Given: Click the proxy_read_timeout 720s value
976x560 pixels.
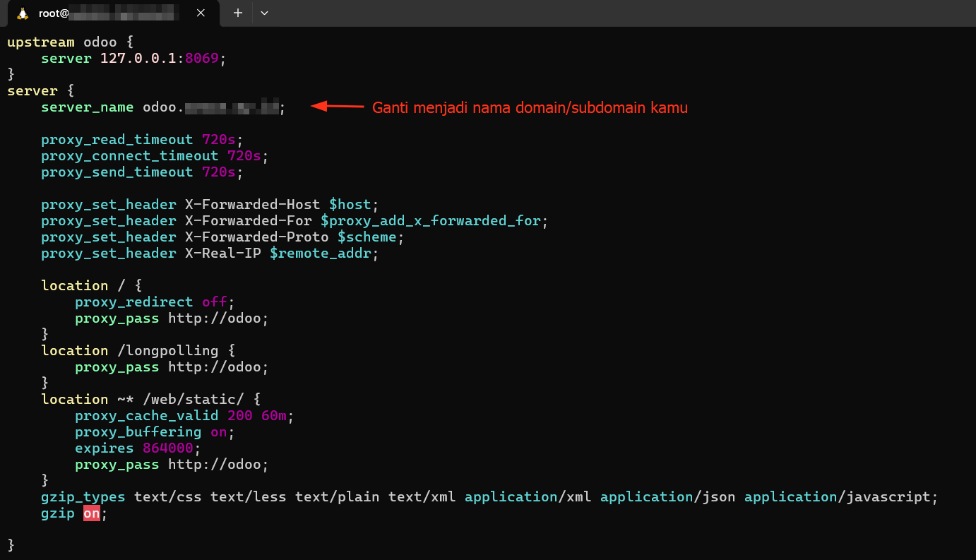Looking at the screenshot, I should pyautogui.click(x=219, y=139).
